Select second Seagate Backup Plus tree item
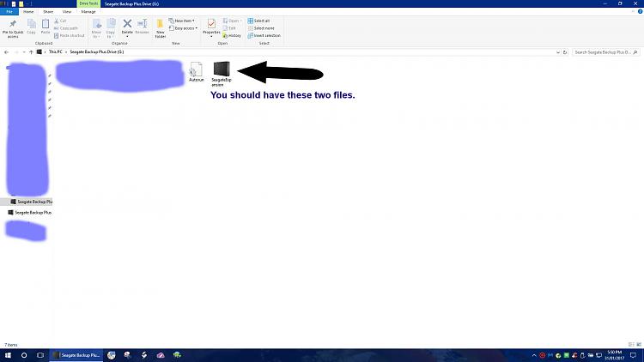The width and height of the screenshot is (644, 362). click(29, 213)
